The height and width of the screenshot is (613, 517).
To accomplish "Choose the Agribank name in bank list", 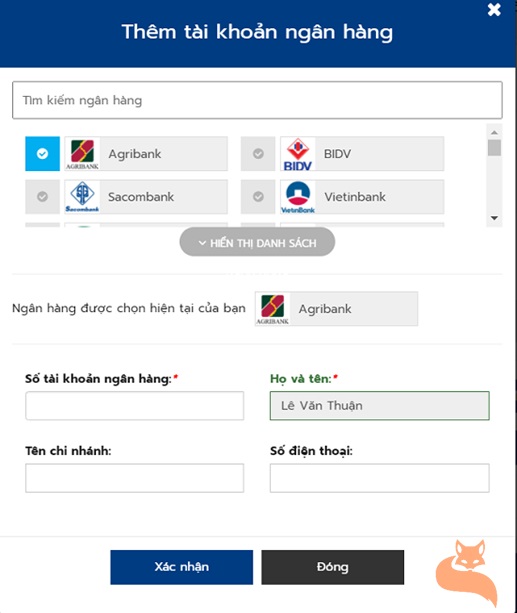I will coord(135,154).
